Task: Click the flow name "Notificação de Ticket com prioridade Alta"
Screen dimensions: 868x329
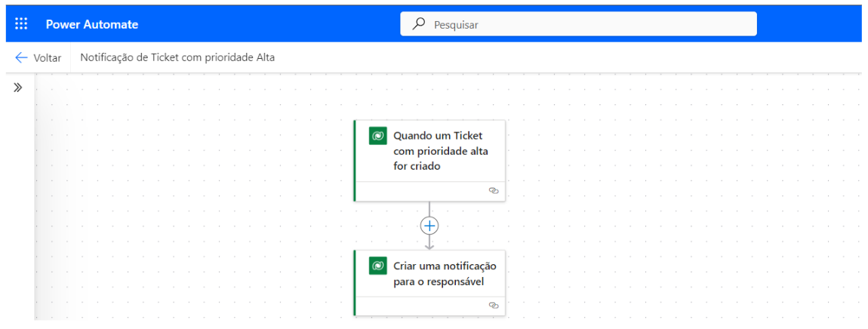Action: point(177,57)
